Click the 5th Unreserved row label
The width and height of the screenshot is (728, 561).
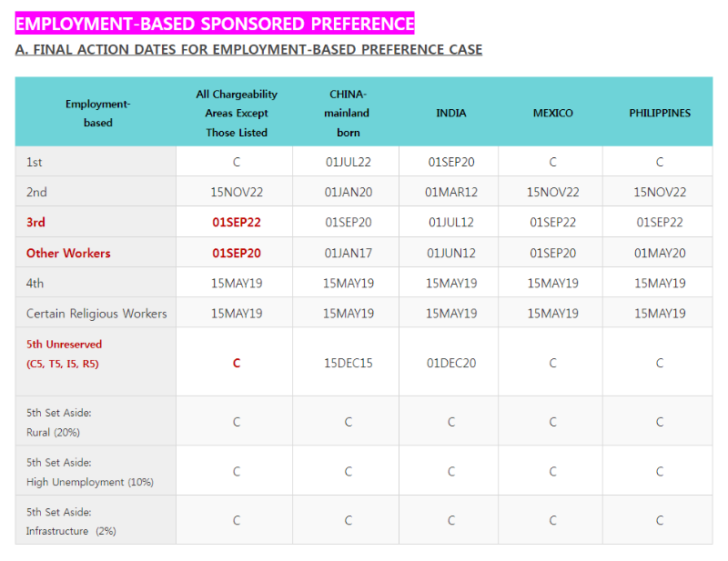coord(64,354)
